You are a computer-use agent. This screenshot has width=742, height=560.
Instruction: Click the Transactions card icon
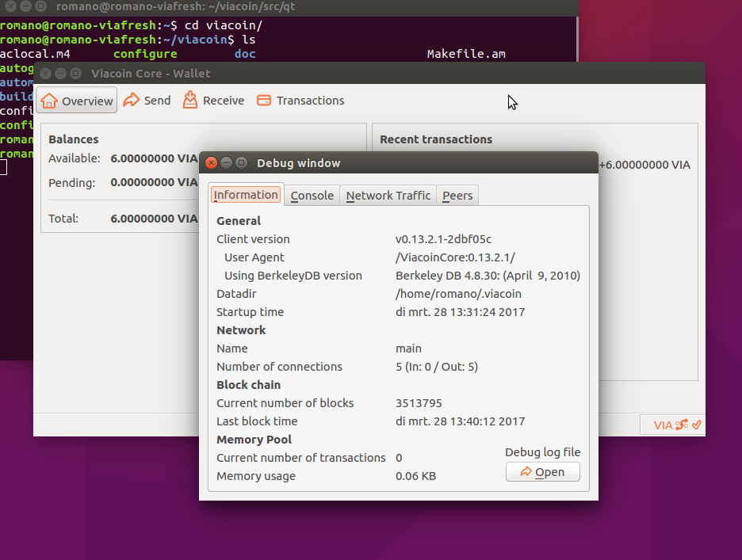click(x=264, y=101)
